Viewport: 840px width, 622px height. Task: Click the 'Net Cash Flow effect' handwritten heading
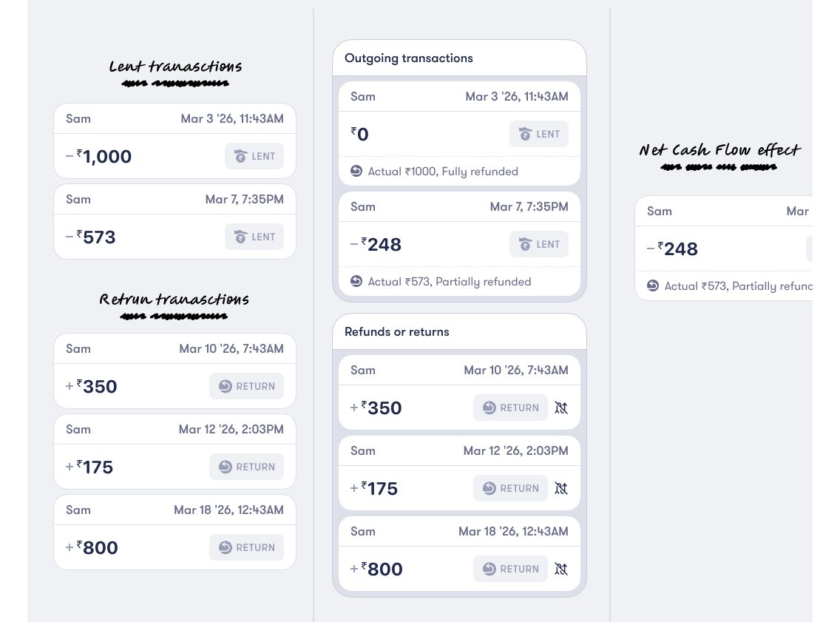point(719,151)
